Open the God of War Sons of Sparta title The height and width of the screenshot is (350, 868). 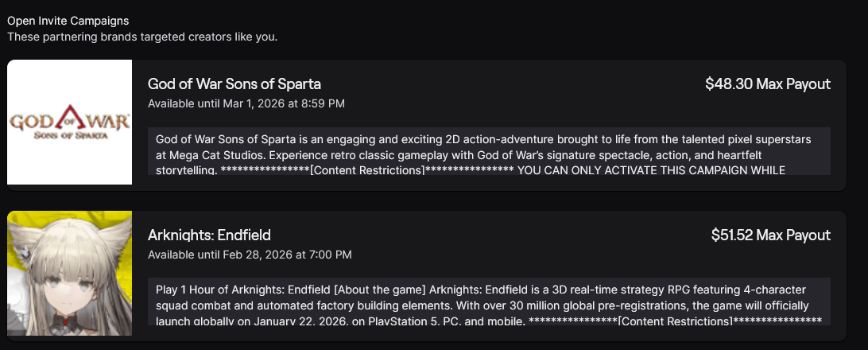click(234, 84)
